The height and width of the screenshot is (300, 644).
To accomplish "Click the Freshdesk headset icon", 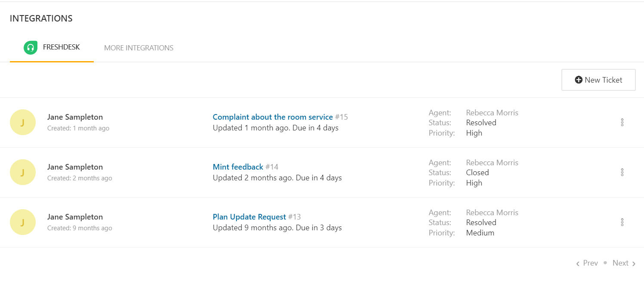I will pyautogui.click(x=31, y=48).
